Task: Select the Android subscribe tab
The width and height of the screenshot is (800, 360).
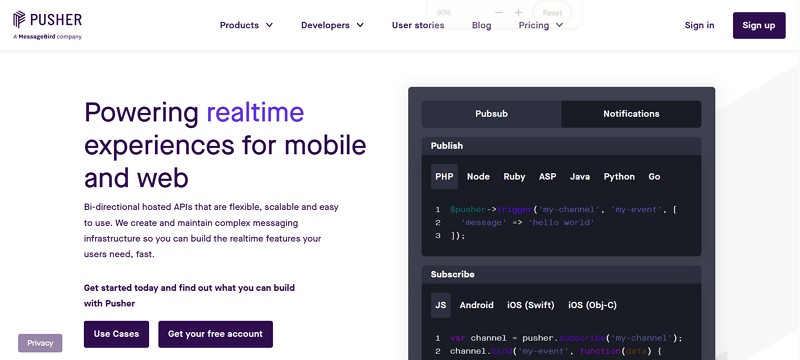Action: point(477,305)
